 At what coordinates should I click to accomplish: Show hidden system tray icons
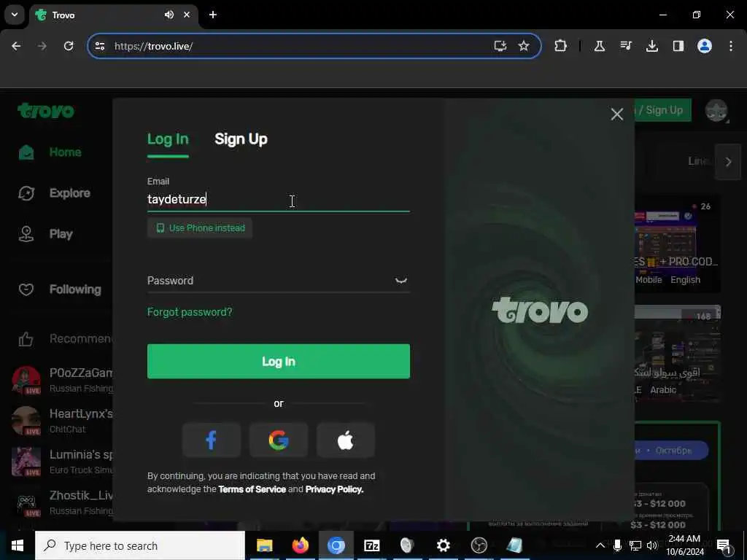[x=600, y=545]
